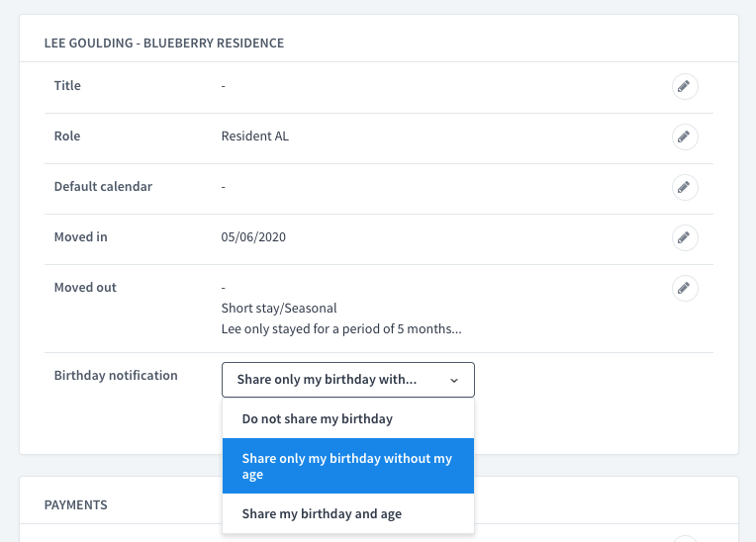Edit the Role field pencil icon
756x542 pixels.
pos(685,136)
